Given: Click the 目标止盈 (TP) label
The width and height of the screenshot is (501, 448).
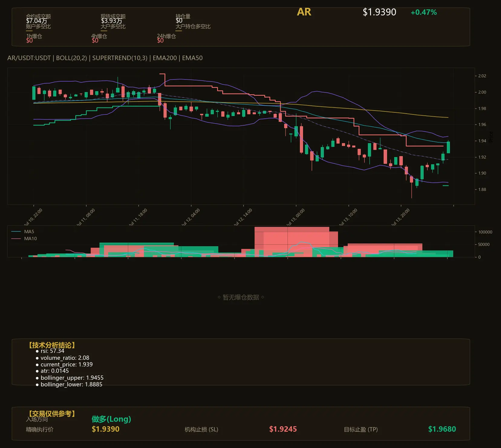Looking at the screenshot, I should 361,429.
